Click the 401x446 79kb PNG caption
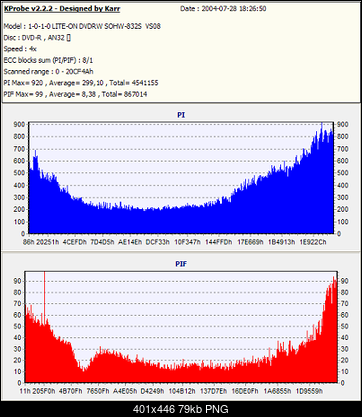The image size is (362, 417). pos(181,409)
